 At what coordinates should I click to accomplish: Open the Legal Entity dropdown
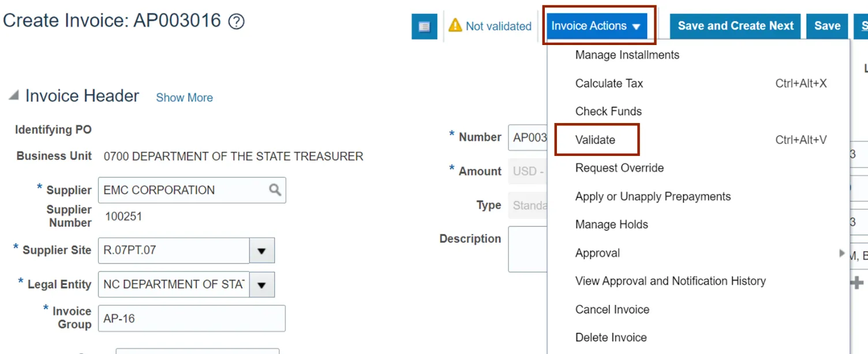262,285
